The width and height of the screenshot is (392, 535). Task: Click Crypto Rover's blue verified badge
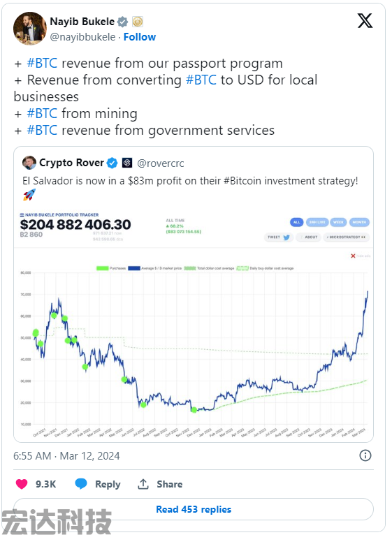[112, 163]
